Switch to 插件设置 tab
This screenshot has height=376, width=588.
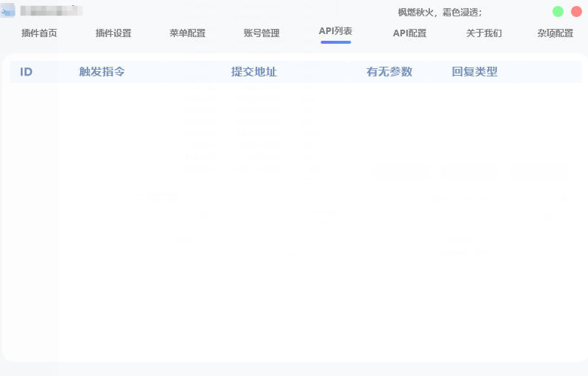coord(113,33)
